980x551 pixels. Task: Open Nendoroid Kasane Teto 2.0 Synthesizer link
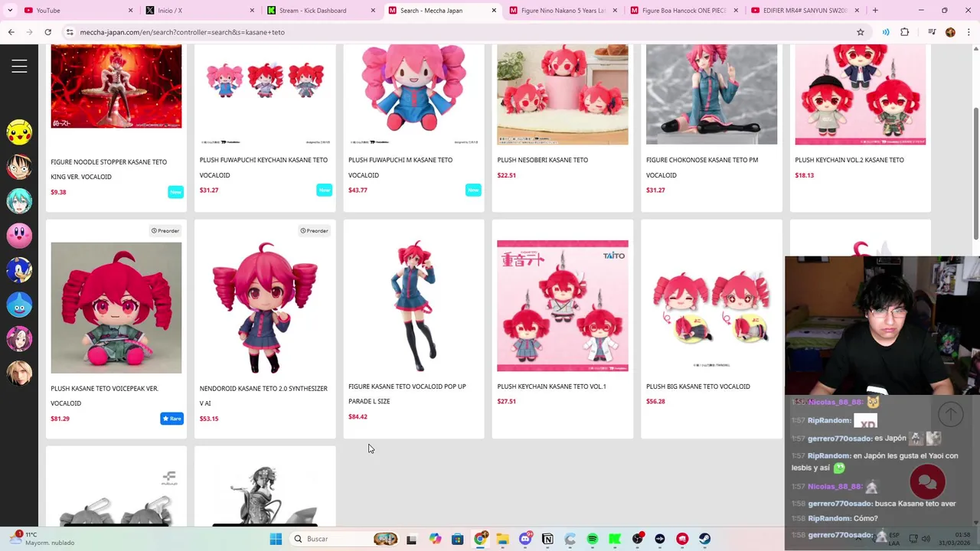point(263,396)
